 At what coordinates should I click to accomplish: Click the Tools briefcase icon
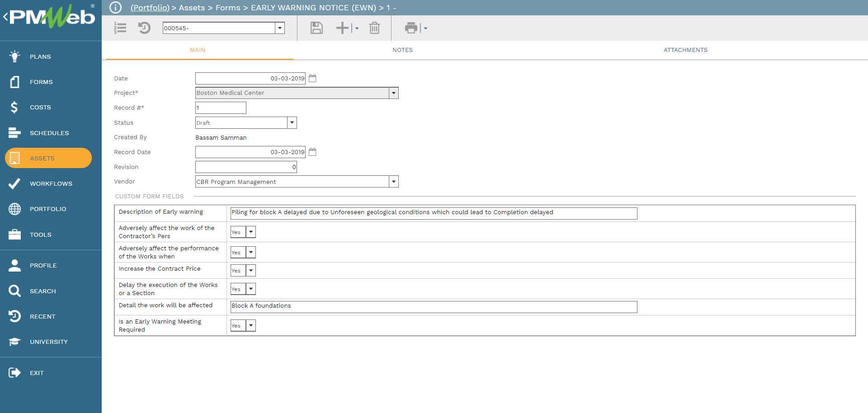(x=14, y=235)
